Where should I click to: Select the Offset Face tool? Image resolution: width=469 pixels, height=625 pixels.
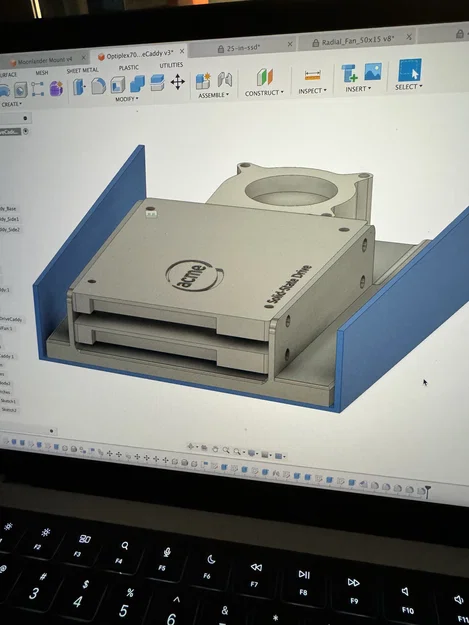click(x=157, y=83)
